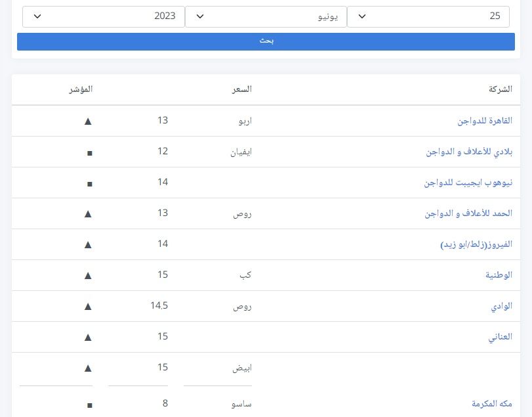Image resolution: width=532 pixels, height=417 pixels.
Task: Click the square indicator for مكه المكرمة
Action: click(89, 403)
